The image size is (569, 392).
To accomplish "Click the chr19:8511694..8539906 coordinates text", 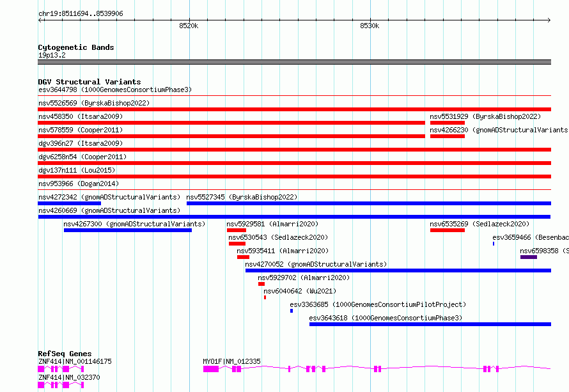I will pyautogui.click(x=81, y=13).
